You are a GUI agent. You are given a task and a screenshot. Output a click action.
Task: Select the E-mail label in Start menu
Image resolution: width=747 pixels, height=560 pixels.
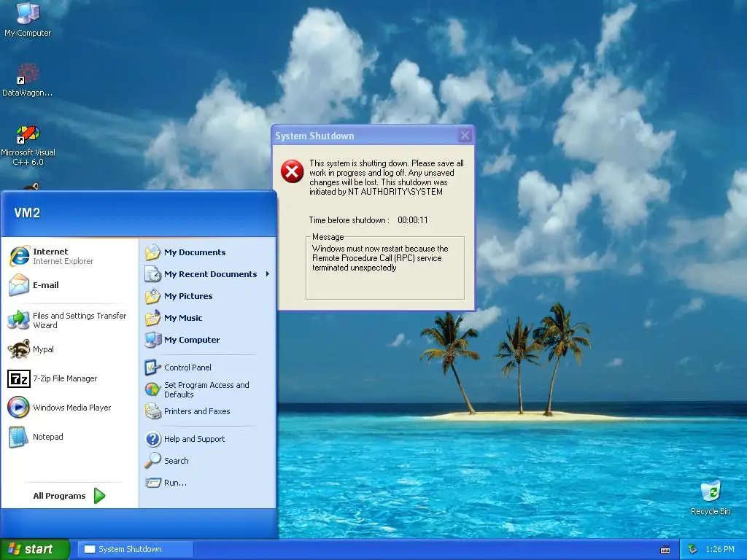[x=46, y=285]
